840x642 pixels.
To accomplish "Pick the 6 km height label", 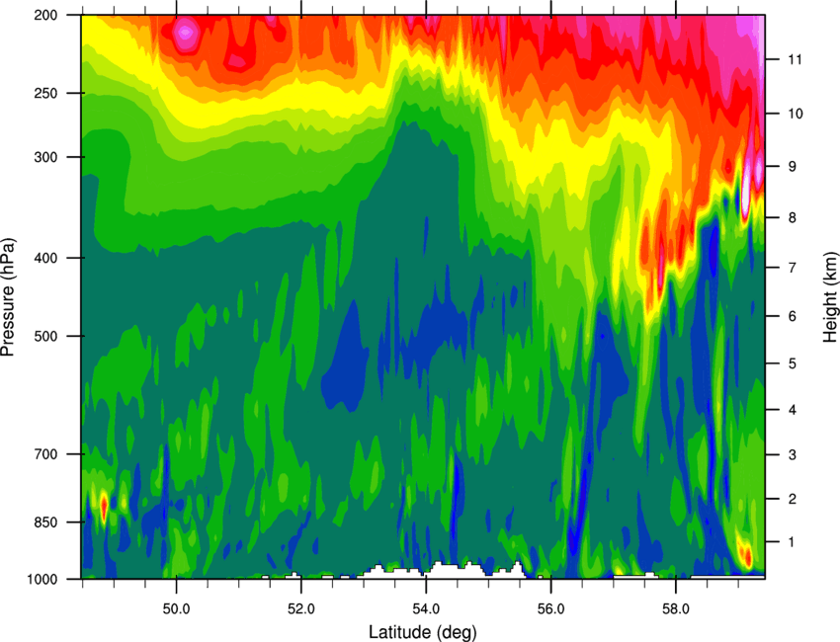I will 792,316.
